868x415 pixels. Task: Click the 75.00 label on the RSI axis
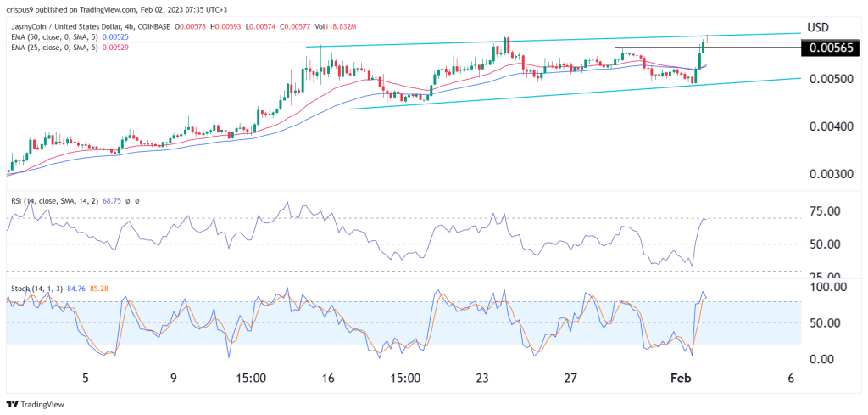(826, 211)
